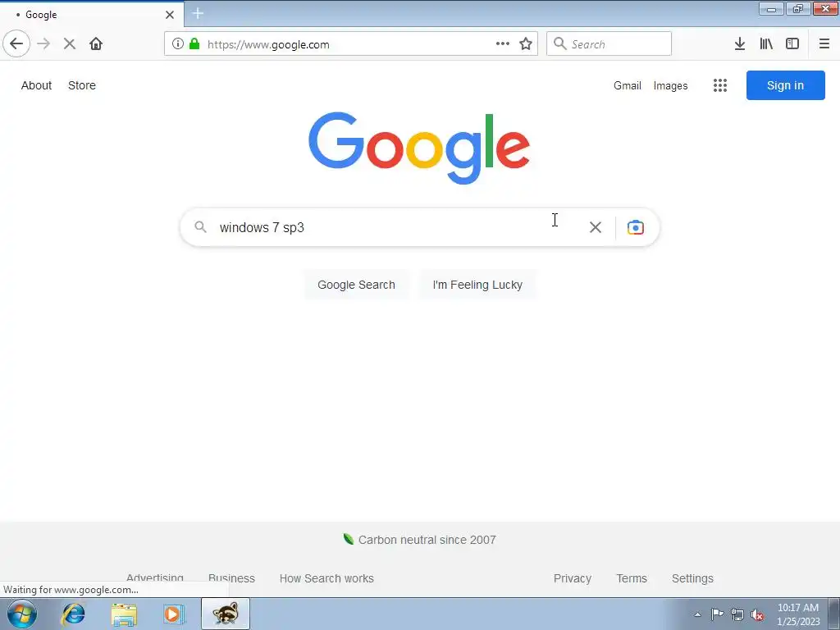Image resolution: width=840 pixels, height=630 pixels.
Task: Click the magnifier icon in Google search box
Action: [x=200, y=227]
